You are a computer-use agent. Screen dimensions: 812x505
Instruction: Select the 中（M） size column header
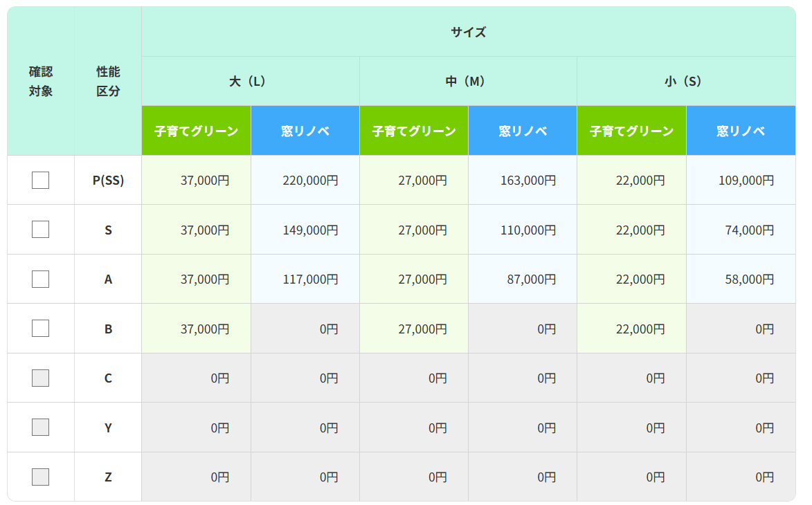tap(467, 80)
